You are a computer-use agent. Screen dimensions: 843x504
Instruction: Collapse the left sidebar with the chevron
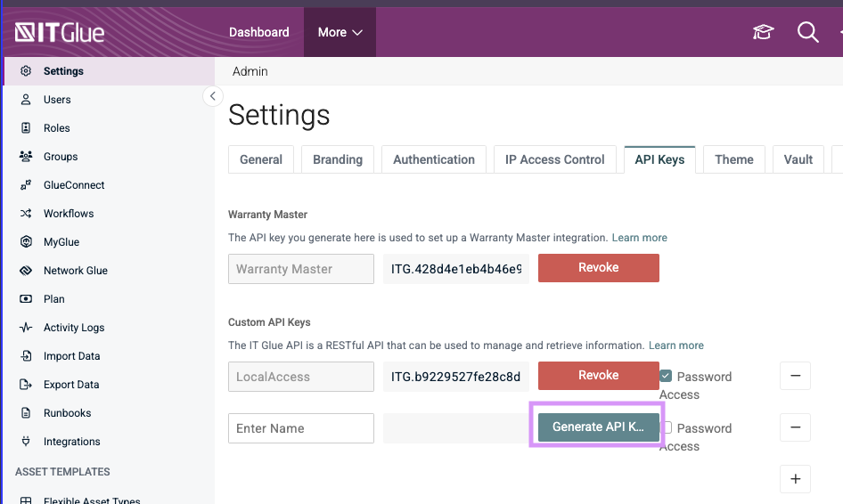click(x=212, y=96)
